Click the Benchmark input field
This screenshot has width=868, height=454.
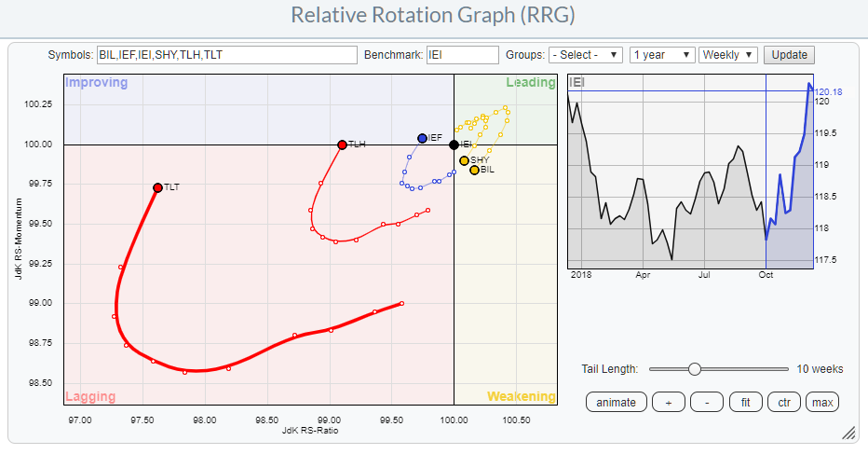(462, 55)
